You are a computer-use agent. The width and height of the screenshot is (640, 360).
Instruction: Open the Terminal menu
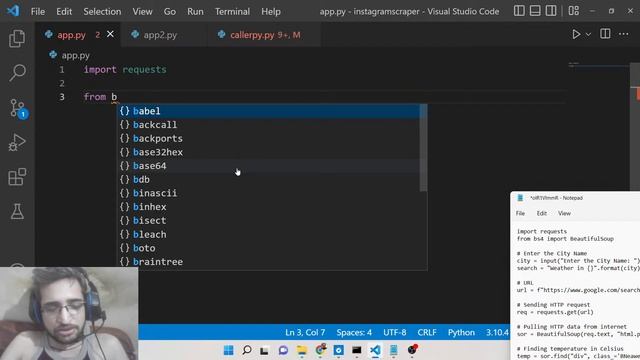pos(232,11)
